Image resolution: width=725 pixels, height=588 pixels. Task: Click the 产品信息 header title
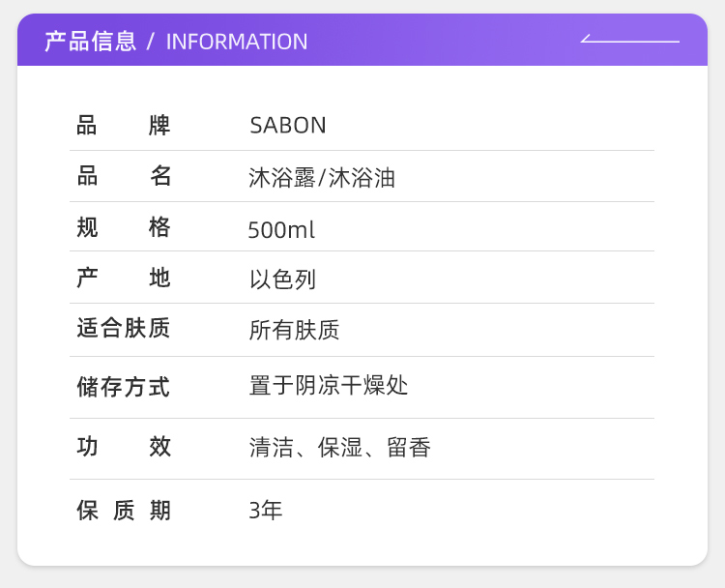click(91, 42)
